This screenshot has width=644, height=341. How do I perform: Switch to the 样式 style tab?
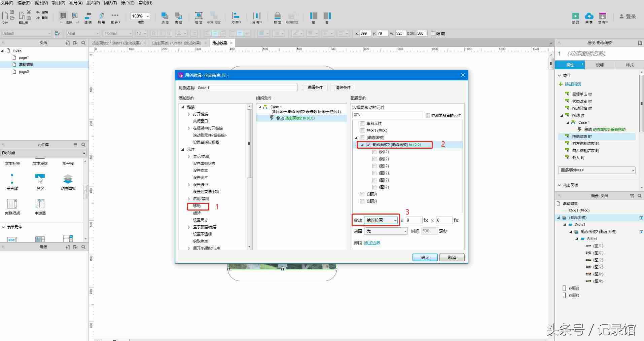point(630,65)
